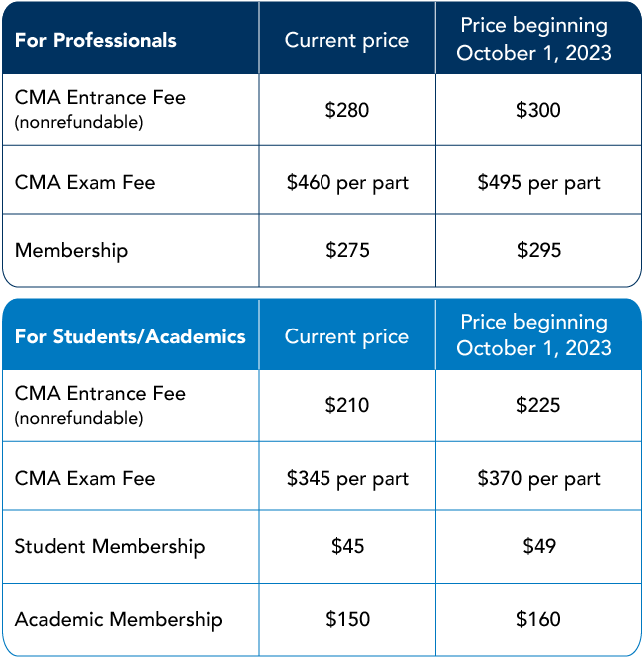Select professional Membership row label
The height and width of the screenshot is (658, 644).
pyautogui.click(x=71, y=251)
